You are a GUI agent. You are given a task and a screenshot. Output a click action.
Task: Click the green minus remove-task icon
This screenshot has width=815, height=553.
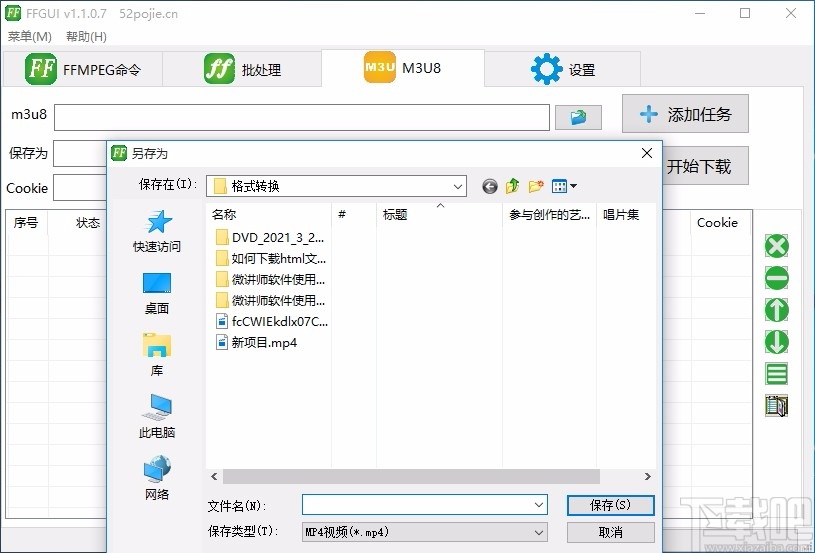(x=777, y=278)
